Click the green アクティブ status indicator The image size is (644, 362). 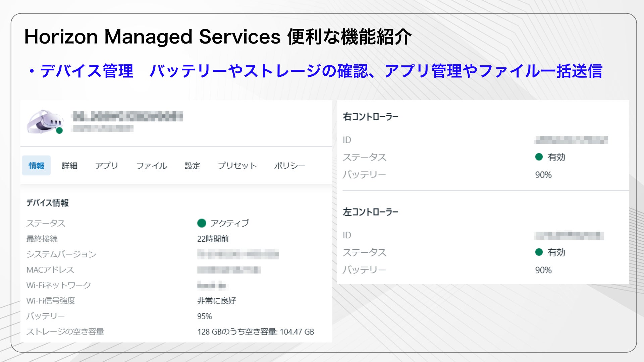click(202, 223)
